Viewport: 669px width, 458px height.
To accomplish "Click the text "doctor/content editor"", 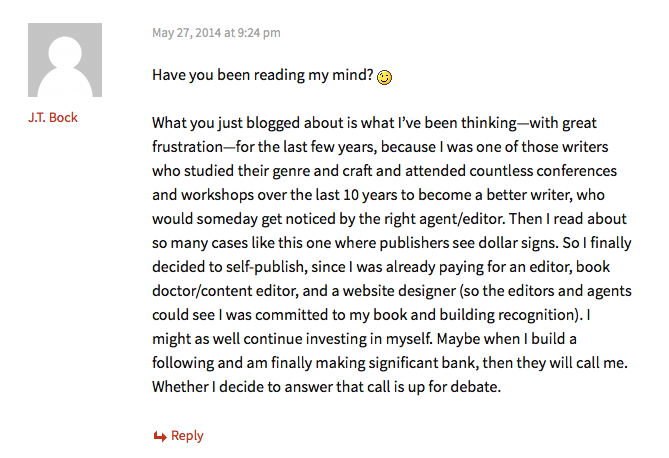I will (x=224, y=291).
